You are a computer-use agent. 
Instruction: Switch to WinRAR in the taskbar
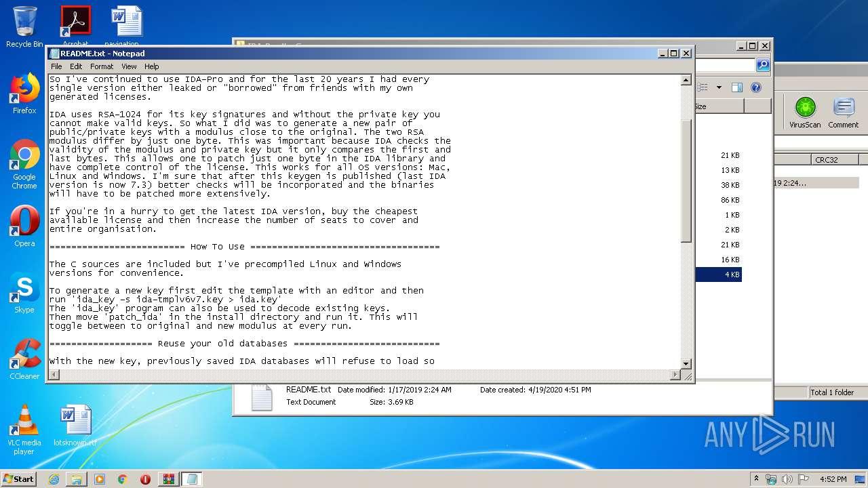pyautogui.click(x=168, y=479)
